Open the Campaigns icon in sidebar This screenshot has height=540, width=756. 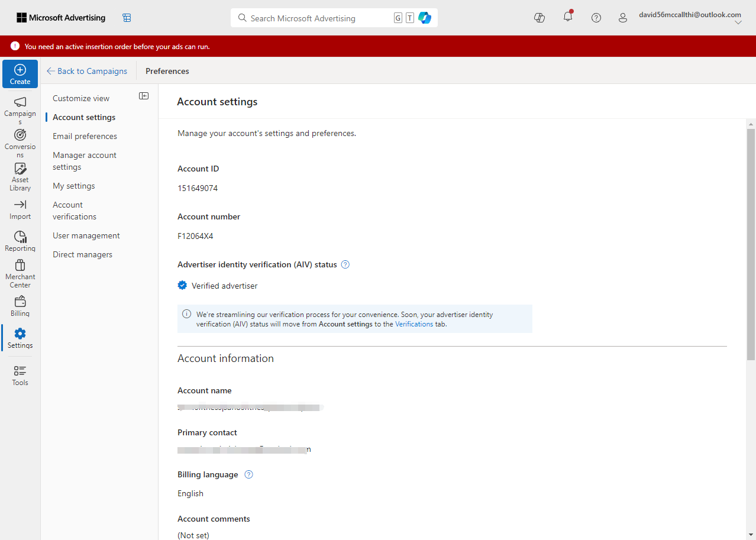20,102
